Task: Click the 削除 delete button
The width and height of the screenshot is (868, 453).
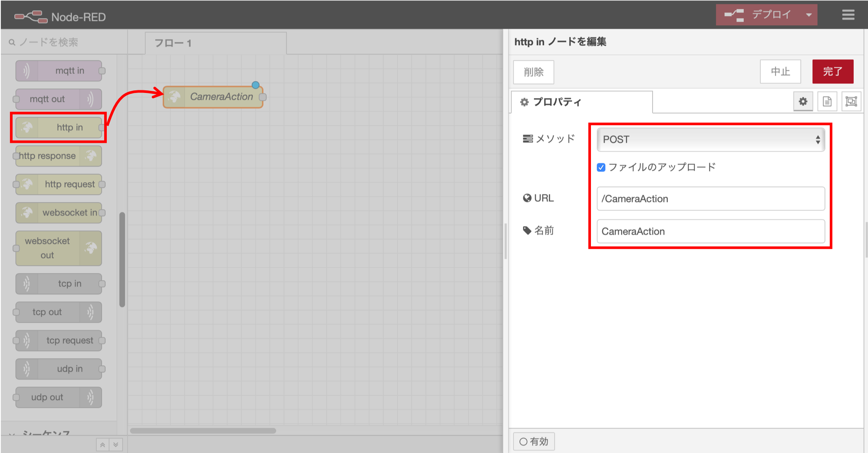Action: tap(534, 72)
